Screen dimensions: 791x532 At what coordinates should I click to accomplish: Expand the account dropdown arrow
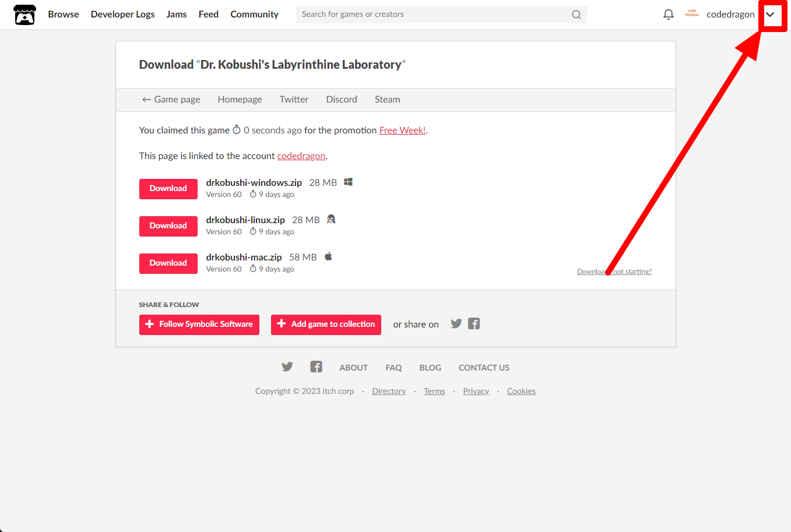[770, 15]
